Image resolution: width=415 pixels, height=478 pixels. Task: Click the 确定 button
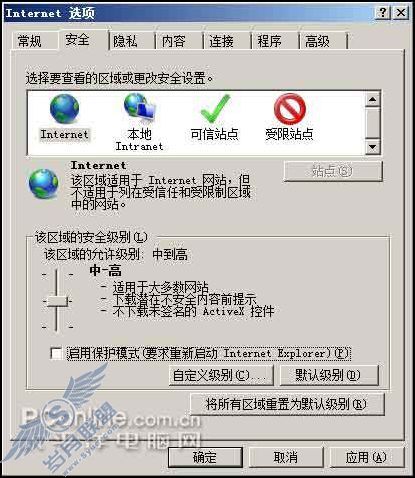click(205, 457)
